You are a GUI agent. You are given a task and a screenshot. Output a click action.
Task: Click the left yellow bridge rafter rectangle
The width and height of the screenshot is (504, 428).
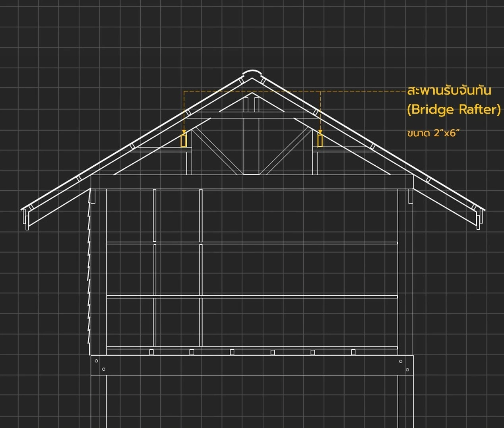184,141
